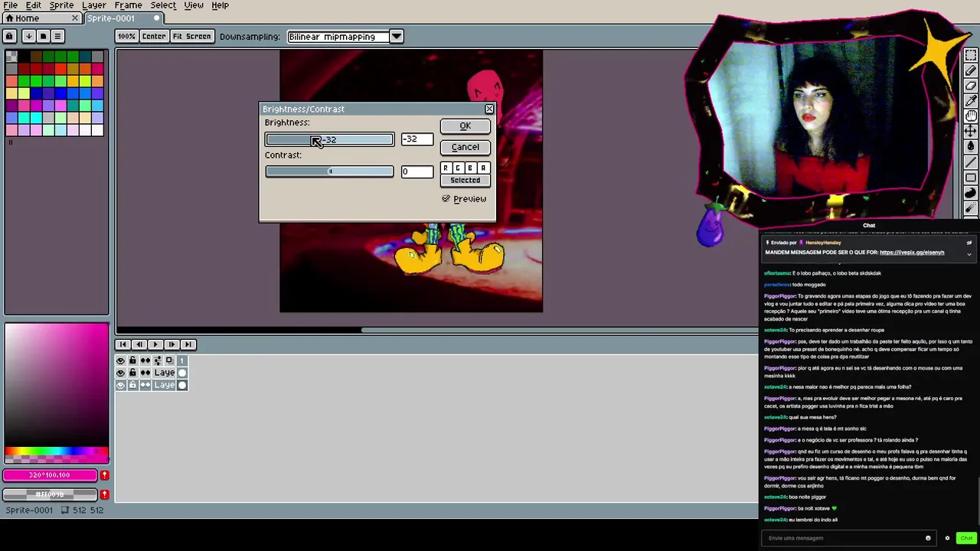Select the Eraser tool
This screenshot has height=551, width=980.
pyautogui.click(x=971, y=86)
